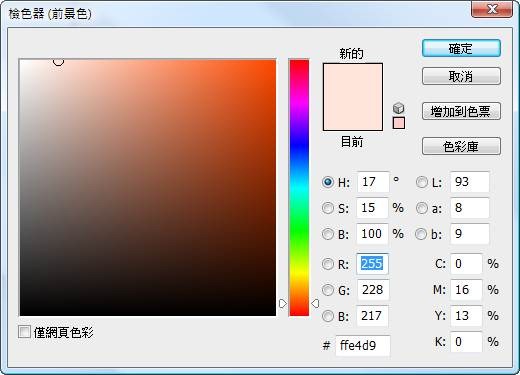Confirm with the 確定 button

tap(461, 49)
